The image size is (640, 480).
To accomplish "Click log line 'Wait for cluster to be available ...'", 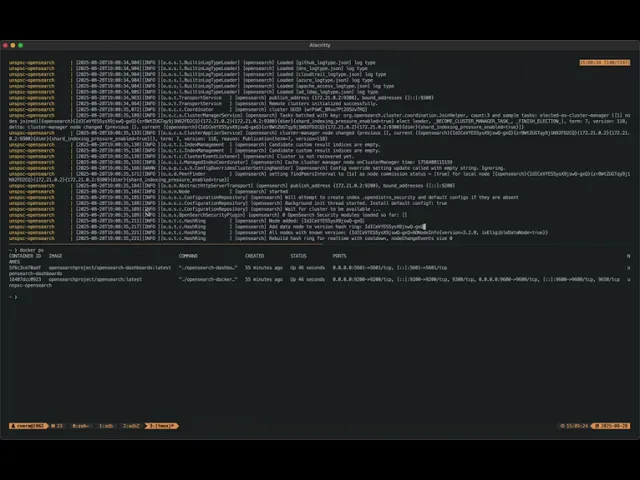I will click(x=332, y=209).
